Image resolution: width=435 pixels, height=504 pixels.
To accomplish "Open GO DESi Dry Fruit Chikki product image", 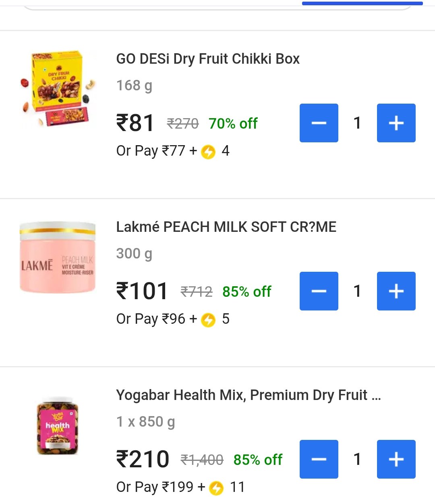I will (x=58, y=88).
